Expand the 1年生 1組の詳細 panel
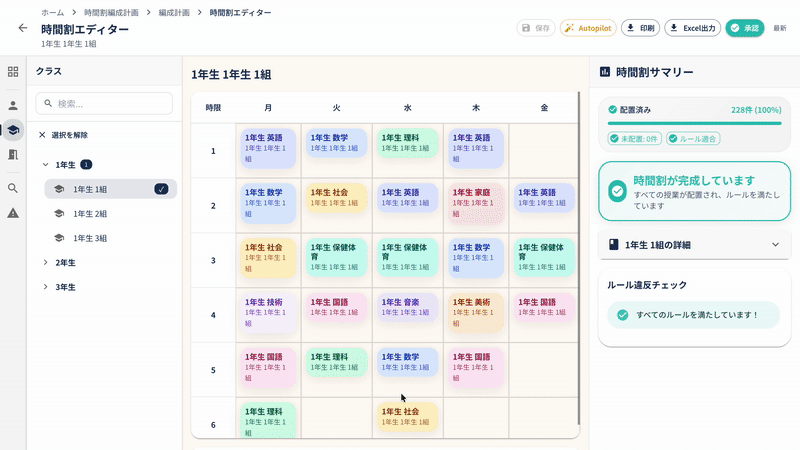 click(x=775, y=244)
